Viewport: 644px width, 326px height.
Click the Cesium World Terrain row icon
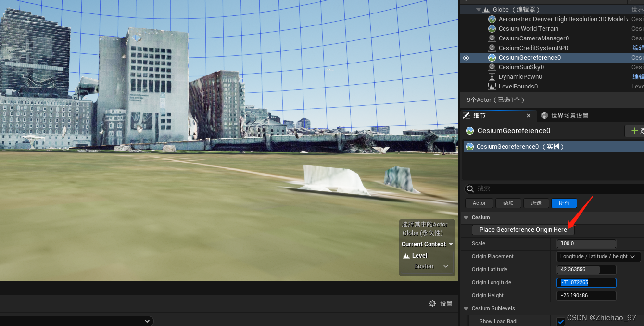[x=492, y=29]
